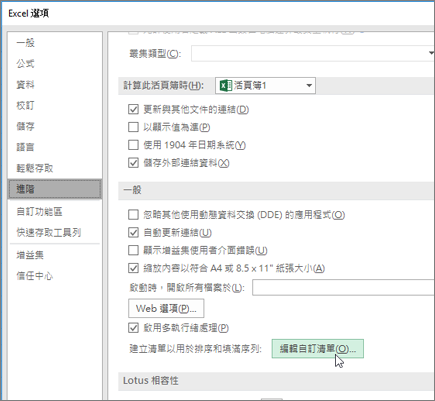
Task: Select the 資料 category in sidebar
Action: pos(26,85)
